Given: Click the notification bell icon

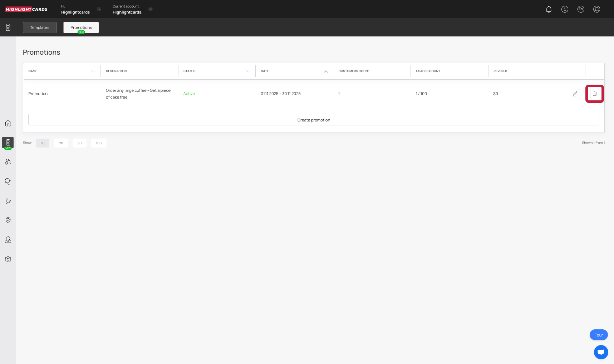Looking at the screenshot, I should [x=549, y=9].
